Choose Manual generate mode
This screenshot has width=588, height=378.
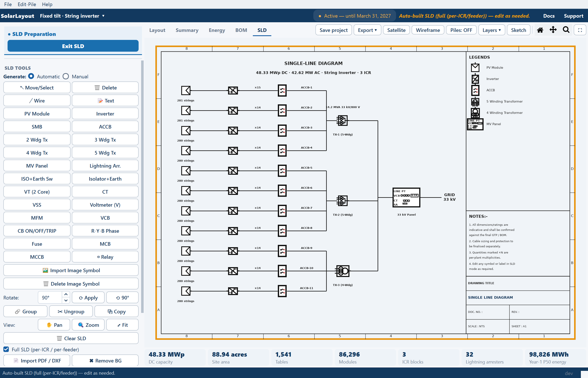(x=66, y=76)
